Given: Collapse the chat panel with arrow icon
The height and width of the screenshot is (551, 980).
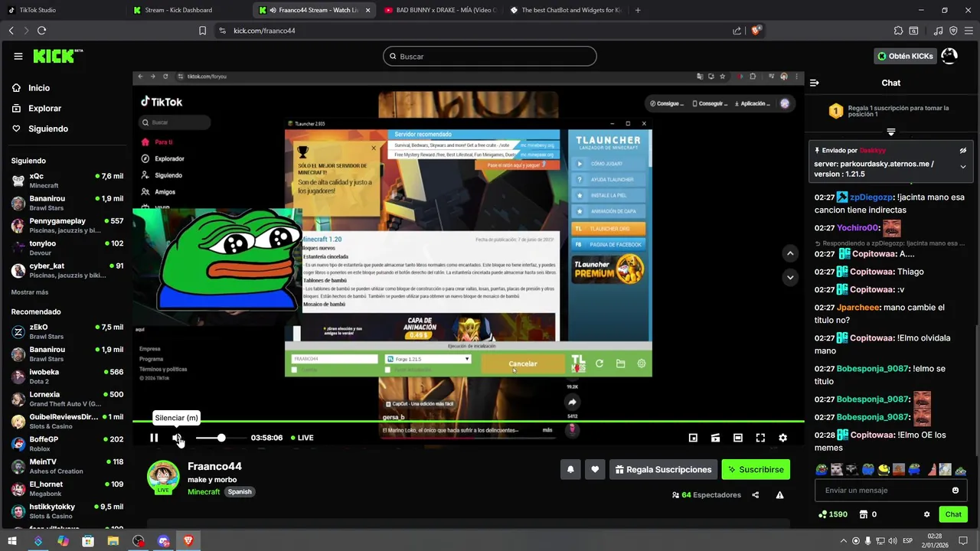Looking at the screenshot, I should pos(815,83).
